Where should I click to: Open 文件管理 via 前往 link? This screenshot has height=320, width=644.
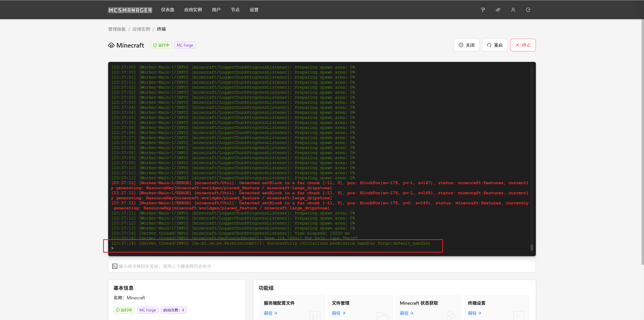pyautogui.click(x=338, y=313)
